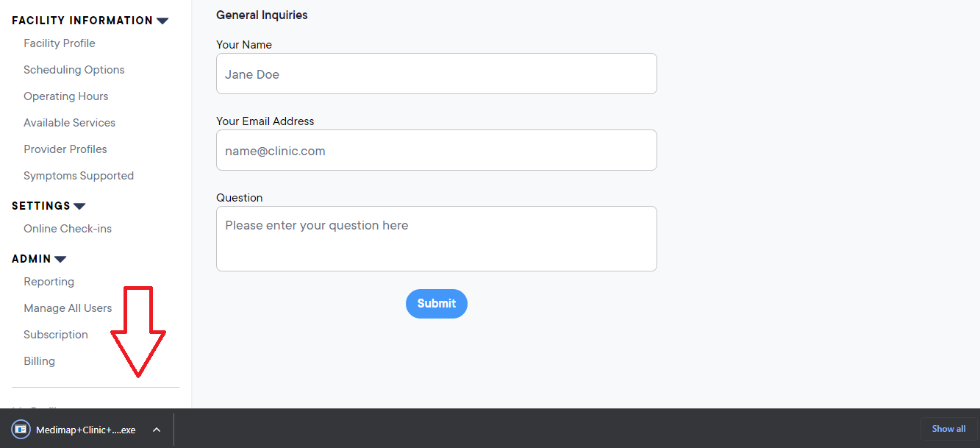Click the downloaded exe file icon
This screenshot has height=448, width=980.
(21, 430)
